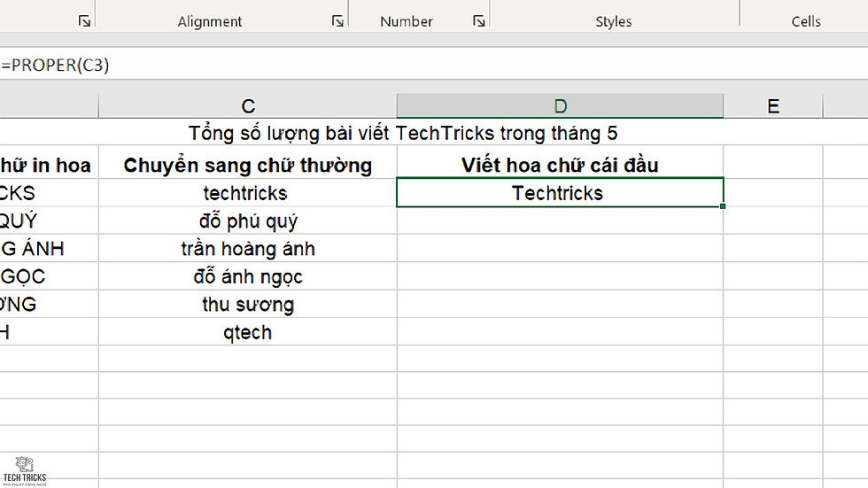
Task: Open the dialog launcher left of Alignment
Action: [x=84, y=21]
